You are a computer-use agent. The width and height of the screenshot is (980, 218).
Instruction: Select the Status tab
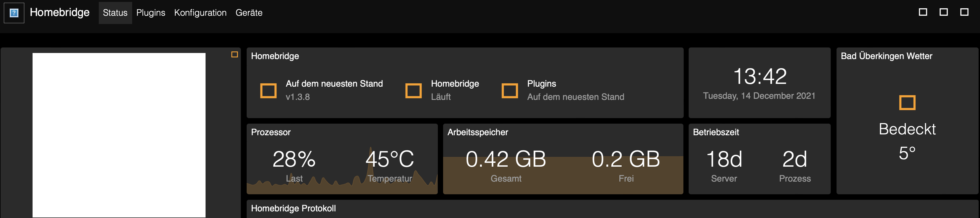115,12
